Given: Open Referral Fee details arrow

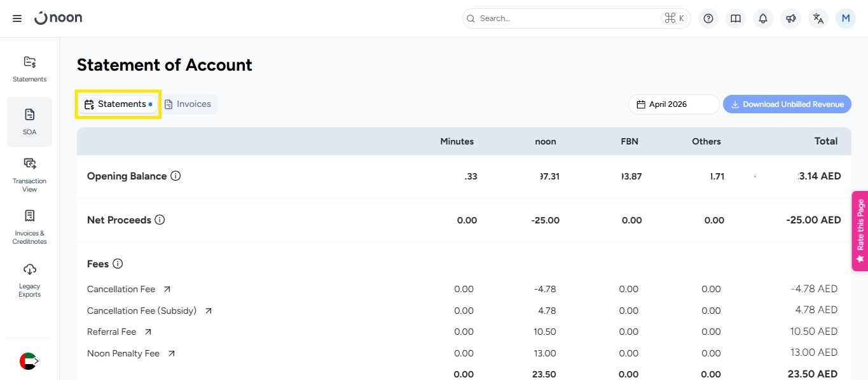Looking at the screenshot, I should 148,332.
